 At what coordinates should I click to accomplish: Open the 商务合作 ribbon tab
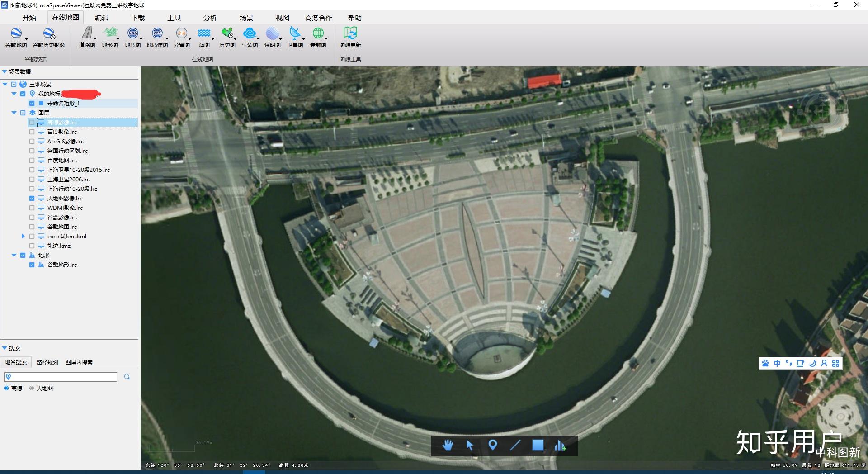(x=319, y=18)
